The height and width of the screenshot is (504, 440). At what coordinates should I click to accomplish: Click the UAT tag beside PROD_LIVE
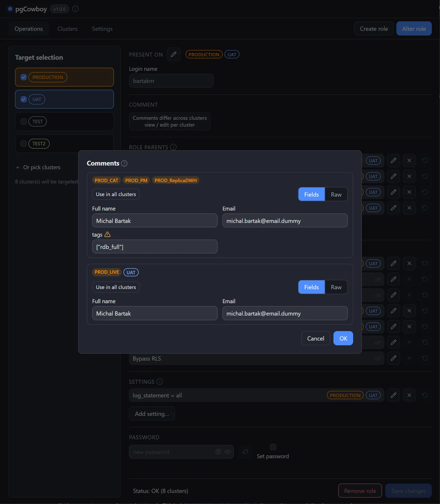pyautogui.click(x=131, y=272)
